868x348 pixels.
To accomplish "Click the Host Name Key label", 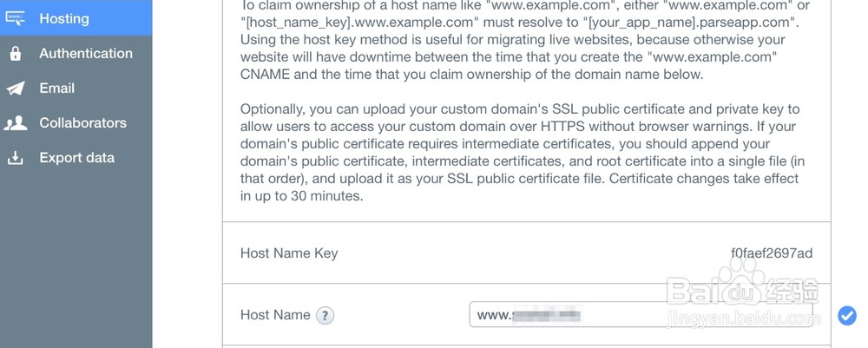I will (x=288, y=253).
